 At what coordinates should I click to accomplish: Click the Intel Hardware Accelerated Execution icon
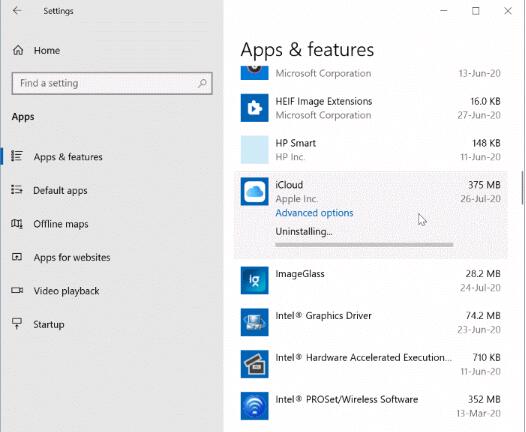(254, 364)
